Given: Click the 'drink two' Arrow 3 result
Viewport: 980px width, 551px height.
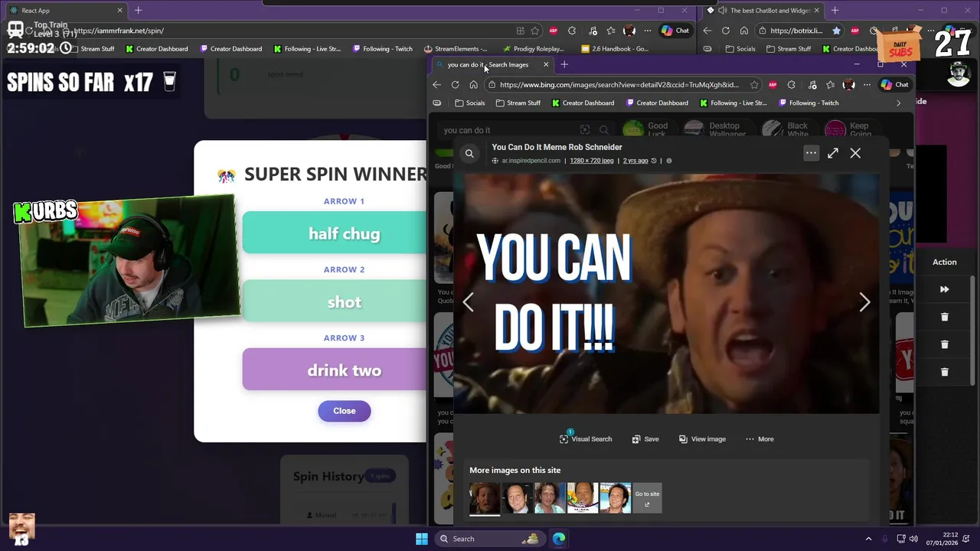Looking at the screenshot, I should pyautogui.click(x=335, y=370).
